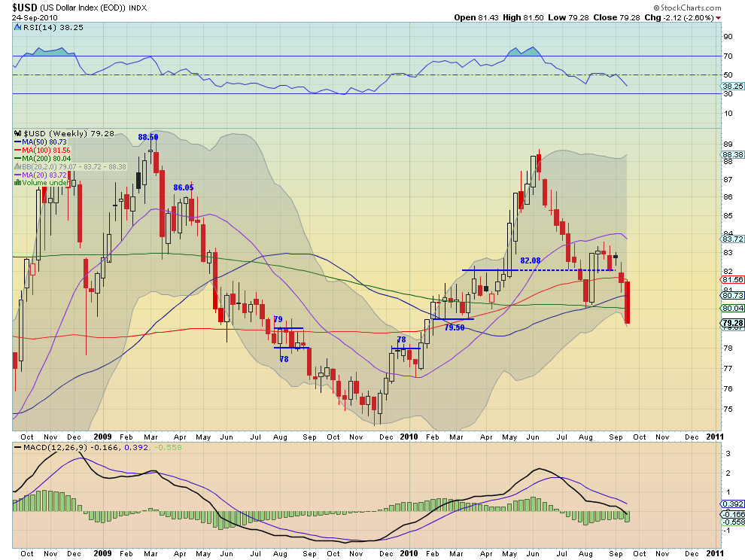745x560 pixels.
Task: Click the blue 79 annotation above August 2009
Action: coord(278,319)
